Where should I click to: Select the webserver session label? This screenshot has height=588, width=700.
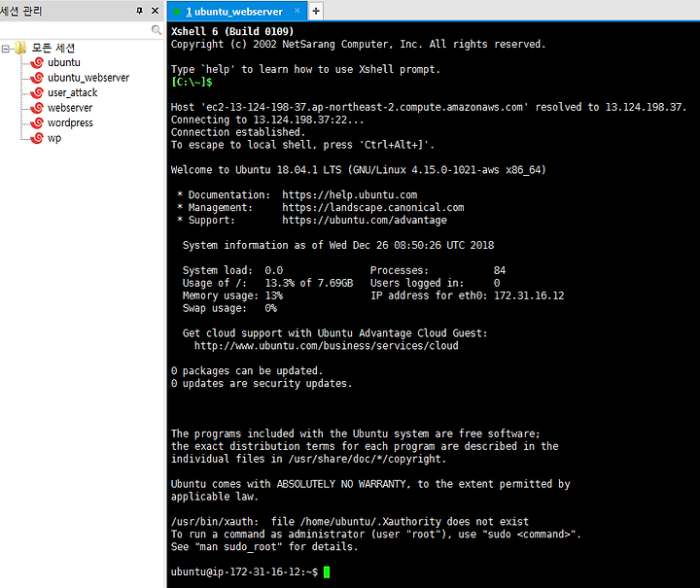point(70,108)
